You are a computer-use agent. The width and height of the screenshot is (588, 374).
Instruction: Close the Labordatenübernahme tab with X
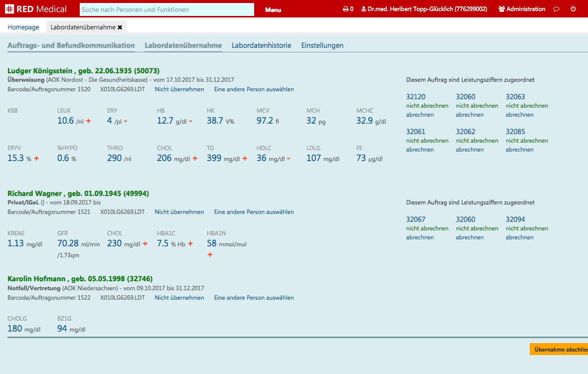click(x=120, y=27)
